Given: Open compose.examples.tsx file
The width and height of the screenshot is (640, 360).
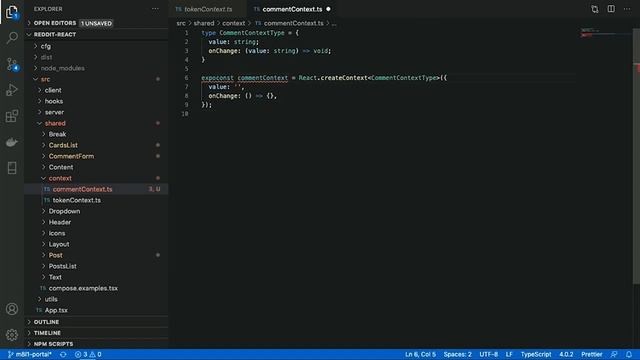Looking at the screenshot, I should coord(83,289).
